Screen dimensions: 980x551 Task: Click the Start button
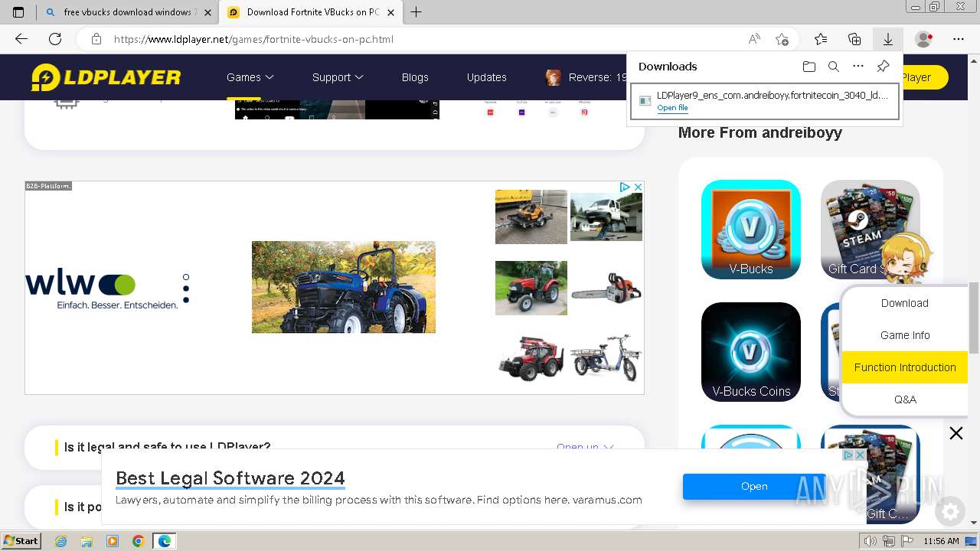coord(21,541)
